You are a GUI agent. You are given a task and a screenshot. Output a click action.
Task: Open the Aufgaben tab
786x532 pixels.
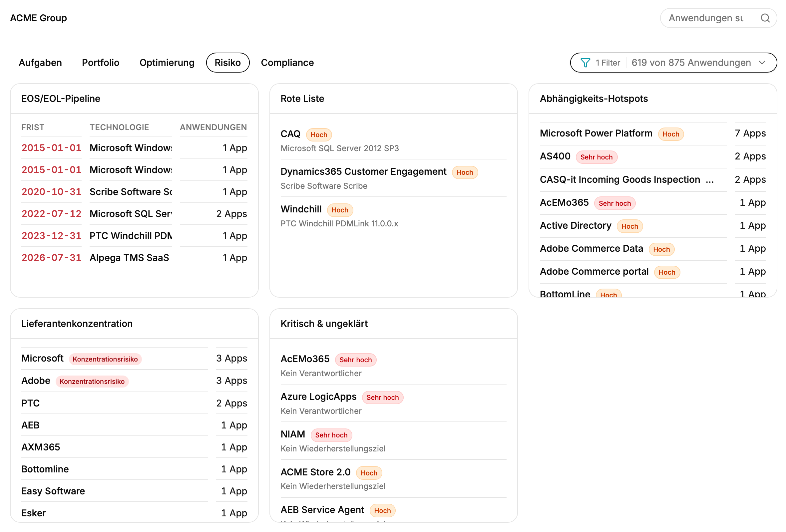[40, 63]
